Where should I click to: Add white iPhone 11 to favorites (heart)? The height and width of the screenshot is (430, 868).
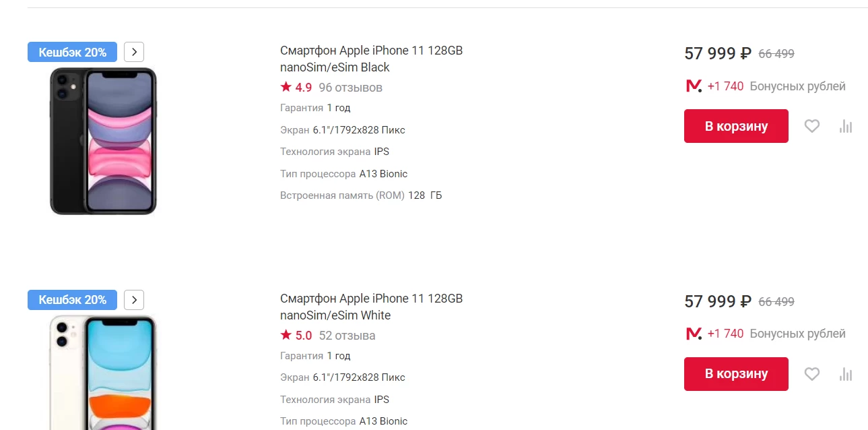pyautogui.click(x=812, y=374)
